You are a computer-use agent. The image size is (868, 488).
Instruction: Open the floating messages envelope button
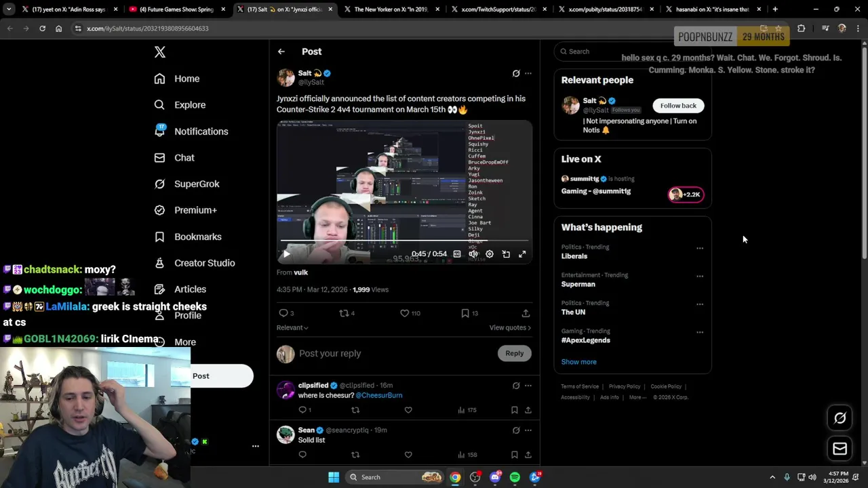(840, 449)
